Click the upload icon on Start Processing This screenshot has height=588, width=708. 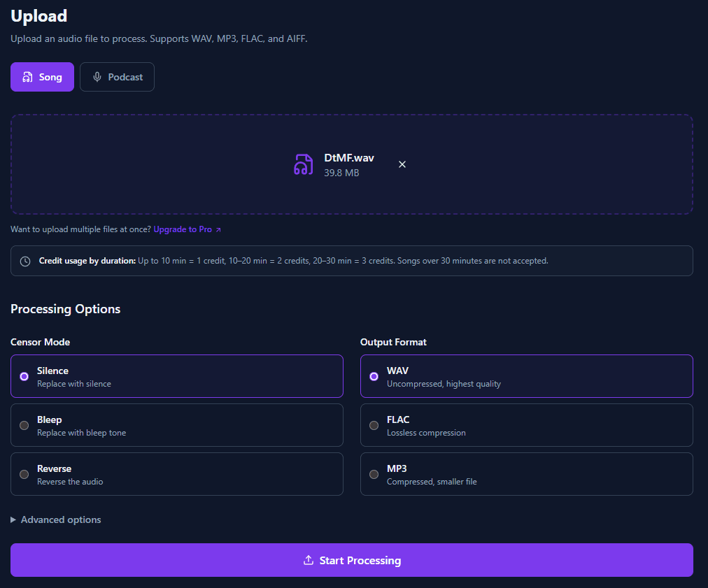click(308, 559)
